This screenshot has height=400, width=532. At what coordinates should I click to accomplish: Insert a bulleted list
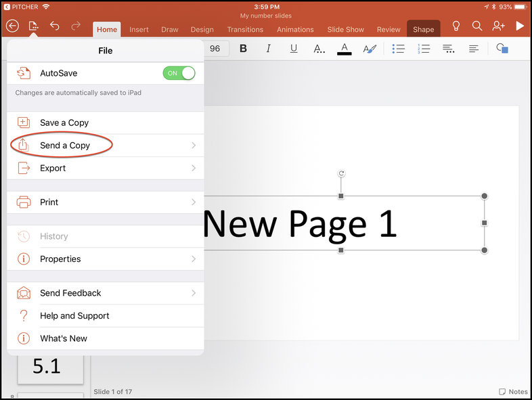(x=399, y=49)
